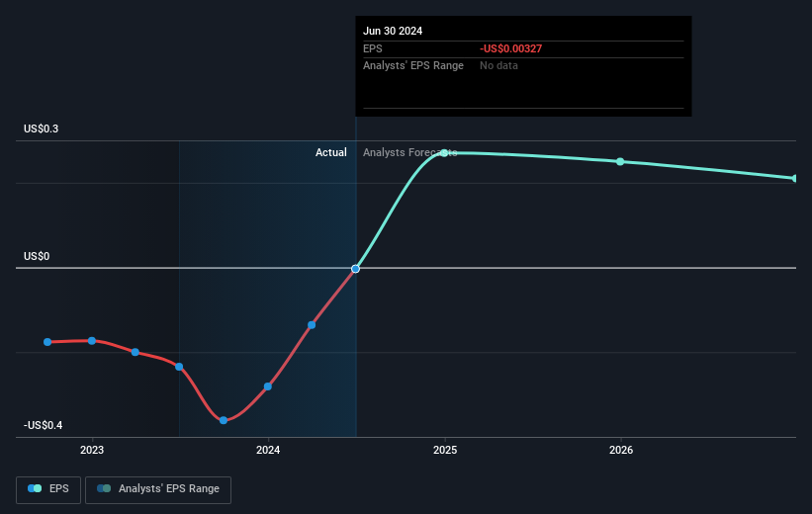Click the EPS data point above 2024 label
Image resolution: width=812 pixels, height=514 pixels.
(x=268, y=386)
